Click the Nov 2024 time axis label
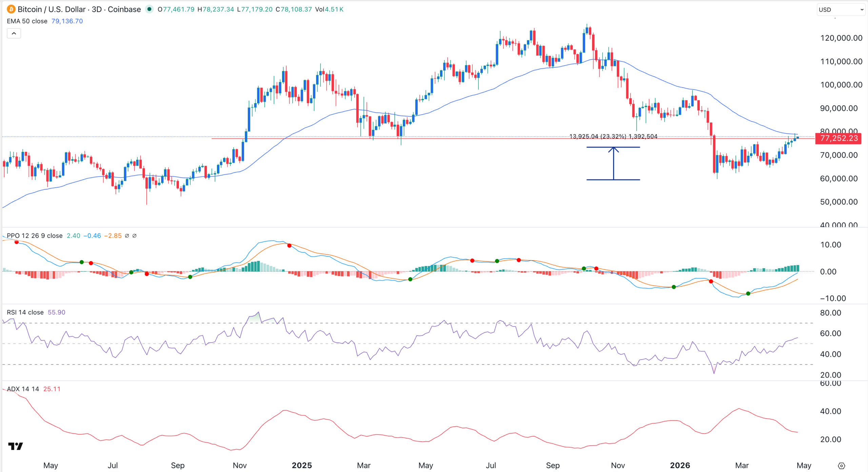The image size is (868, 472). pos(240,466)
